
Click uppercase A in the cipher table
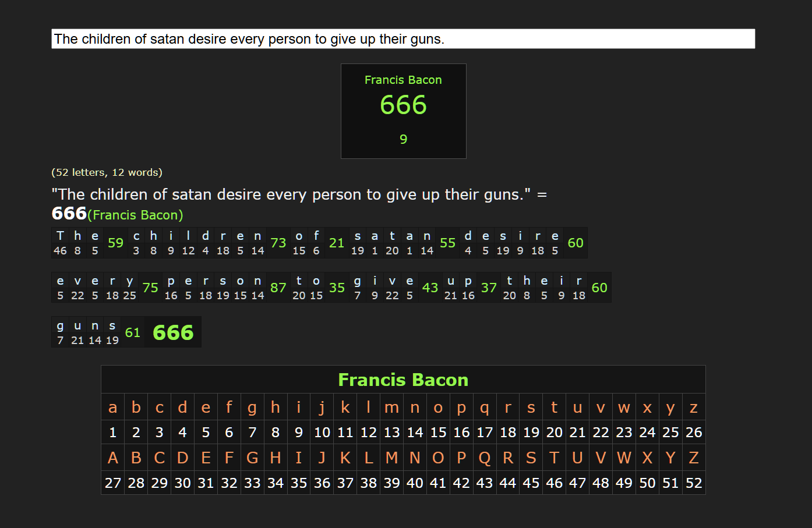(113, 458)
